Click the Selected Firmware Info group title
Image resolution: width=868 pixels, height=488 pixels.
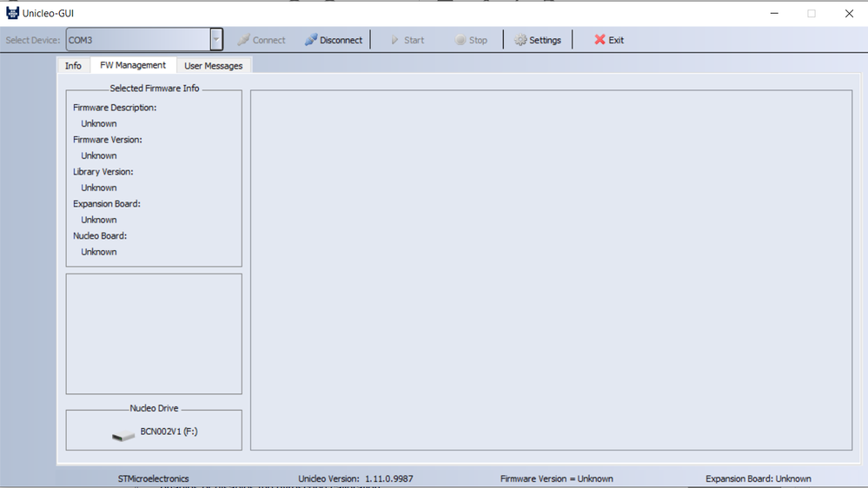(155, 88)
